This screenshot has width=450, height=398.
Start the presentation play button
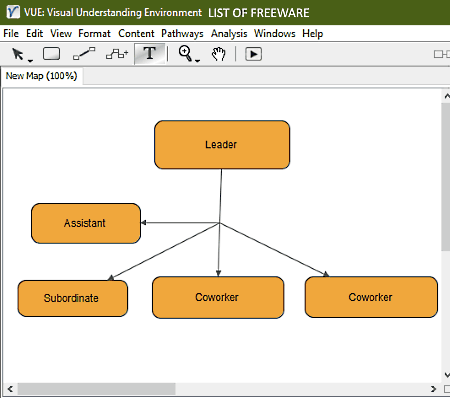click(253, 54)
